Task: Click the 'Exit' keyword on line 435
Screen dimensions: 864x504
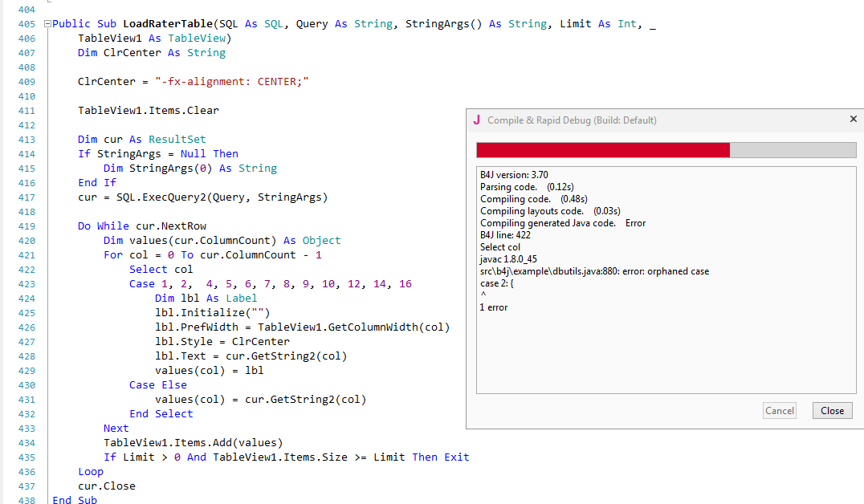Action: click(x=457, y=457)
